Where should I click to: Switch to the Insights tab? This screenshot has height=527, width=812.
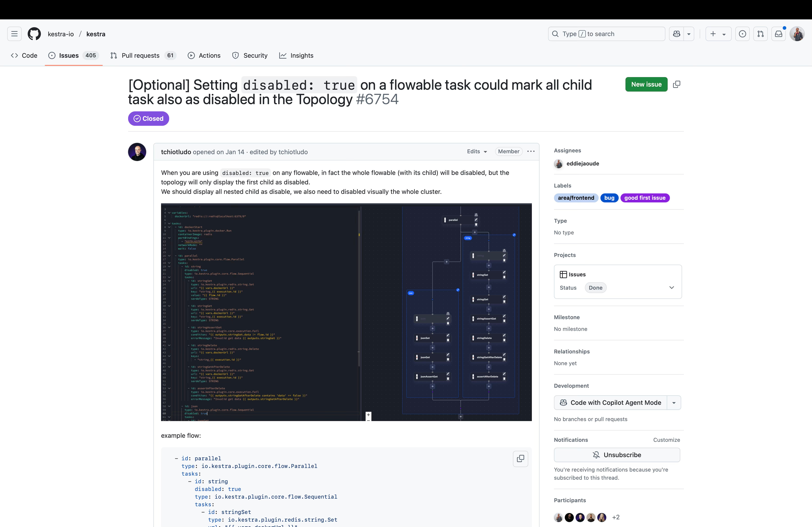pos(296,55)
